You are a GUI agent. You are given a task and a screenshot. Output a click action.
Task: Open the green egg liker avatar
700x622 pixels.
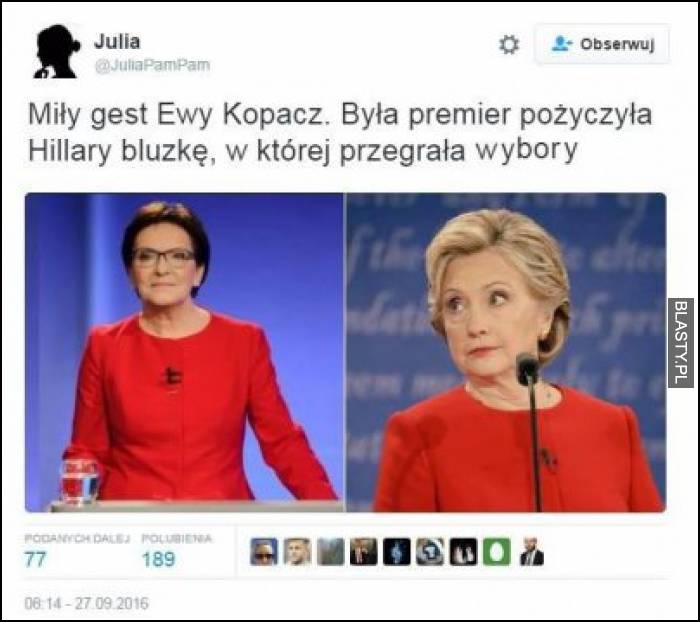(x=497, y=551)
